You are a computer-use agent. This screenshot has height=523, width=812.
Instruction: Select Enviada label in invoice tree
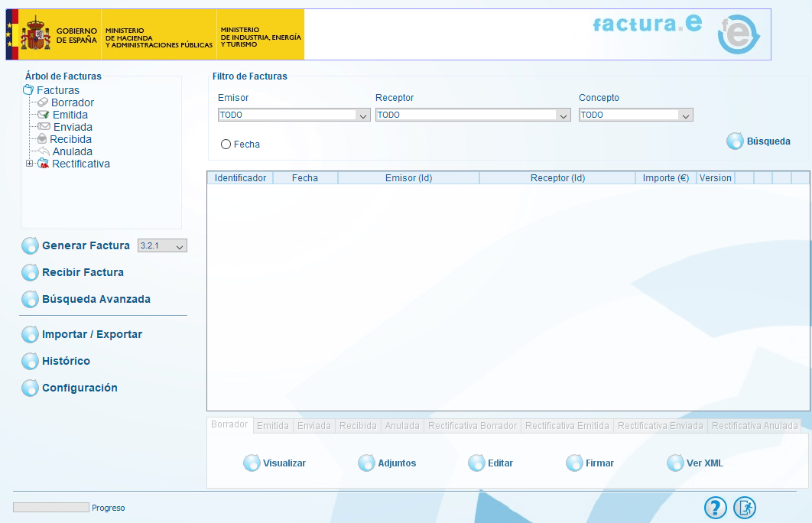click(73, 128)
